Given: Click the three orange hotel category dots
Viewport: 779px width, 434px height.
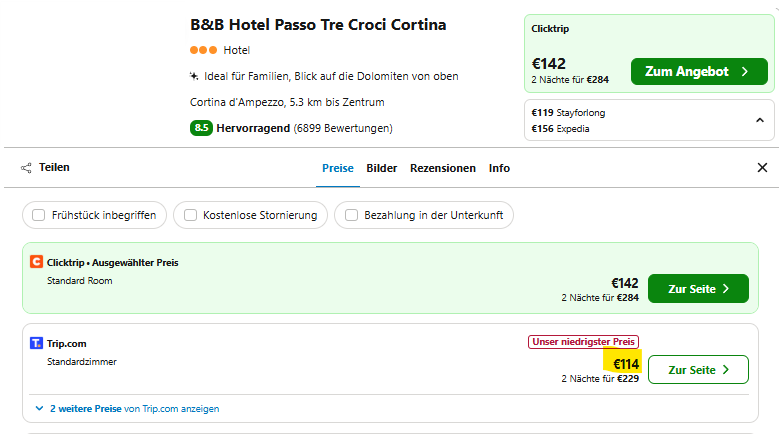Looking at the screenshot, I should [203, 50].
